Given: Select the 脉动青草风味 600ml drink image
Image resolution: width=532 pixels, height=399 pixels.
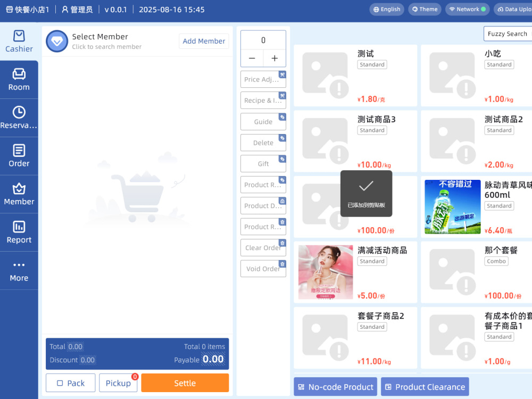Looking at the screenshot, I should (453, 206).
